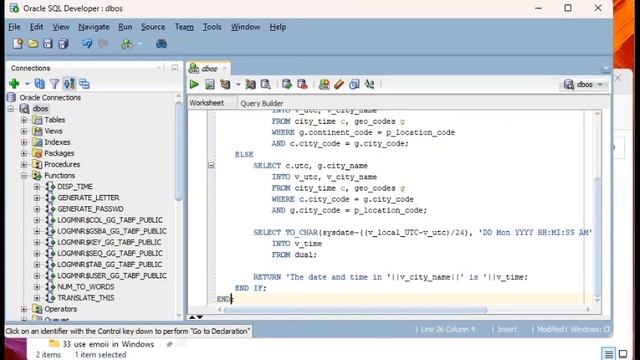This screenshot has width=640, height=360.
Task: Collapse the ELSE SELECT code fold marker
Action: (x=211, y=165)
